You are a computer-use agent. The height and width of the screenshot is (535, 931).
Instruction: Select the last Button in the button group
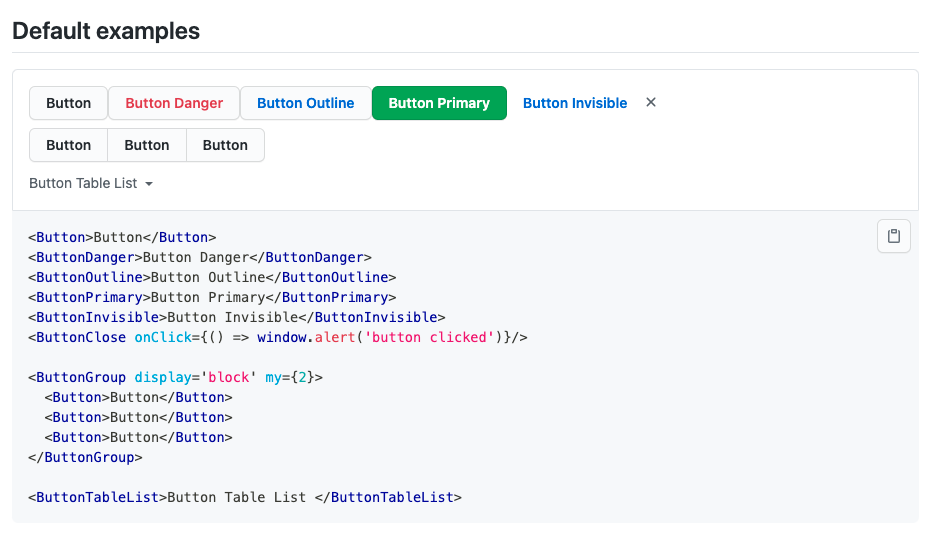[225, 145]
